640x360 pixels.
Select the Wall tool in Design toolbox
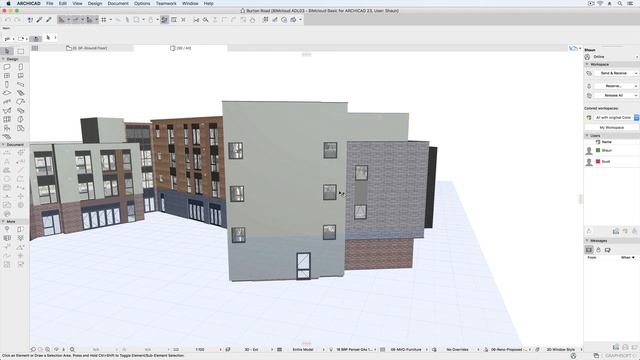pos(7,67)
